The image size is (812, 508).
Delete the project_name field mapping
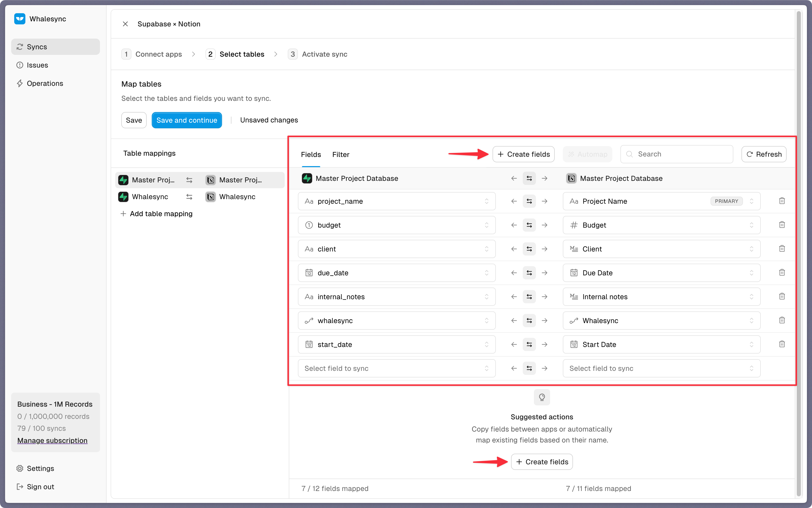[x=782, y=201]
